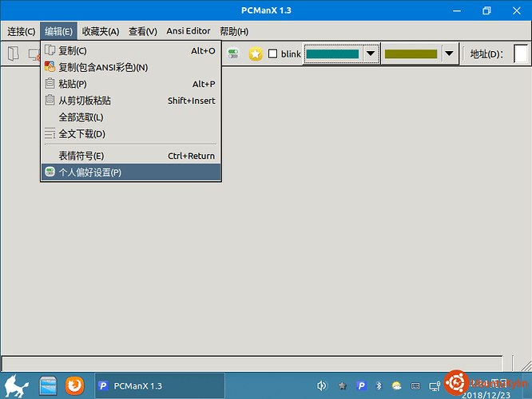The width and height of the screenshot is (532, 399).
Task: Click the keyboard input method tray icon
Action: tap(415, 386)
